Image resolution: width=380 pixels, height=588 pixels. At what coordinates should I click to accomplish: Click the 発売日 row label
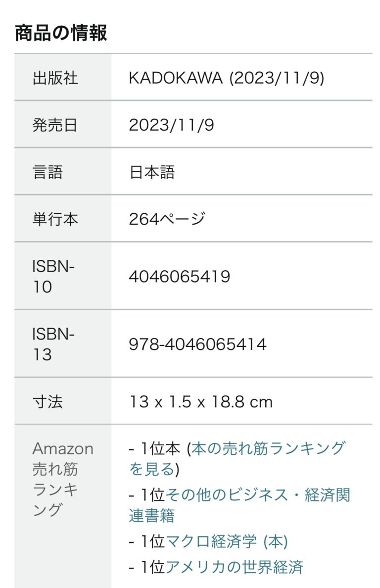[55, 125]
